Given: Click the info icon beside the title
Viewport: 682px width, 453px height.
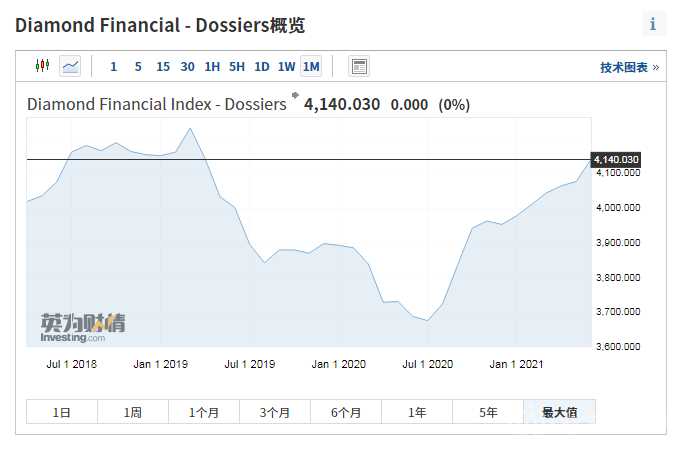Looking at the screenshot, I should pos(653,24).
